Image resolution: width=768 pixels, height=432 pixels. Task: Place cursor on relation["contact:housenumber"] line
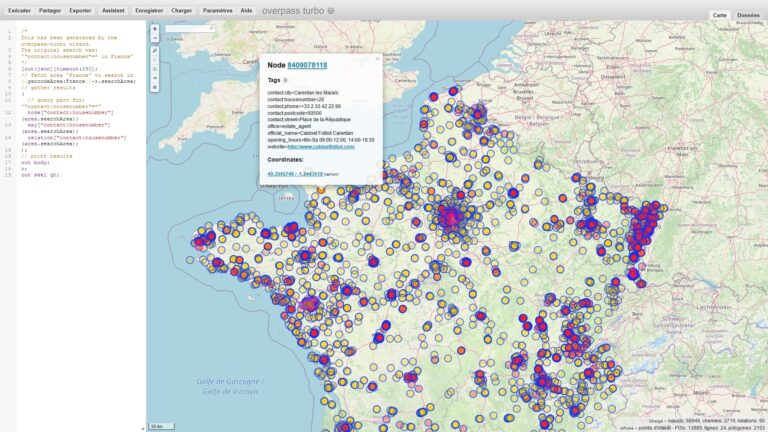pos(77,138)
